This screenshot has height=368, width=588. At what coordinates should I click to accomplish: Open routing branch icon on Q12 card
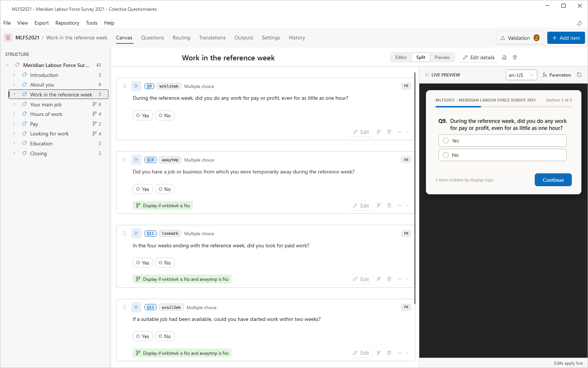tap(379, 353)
